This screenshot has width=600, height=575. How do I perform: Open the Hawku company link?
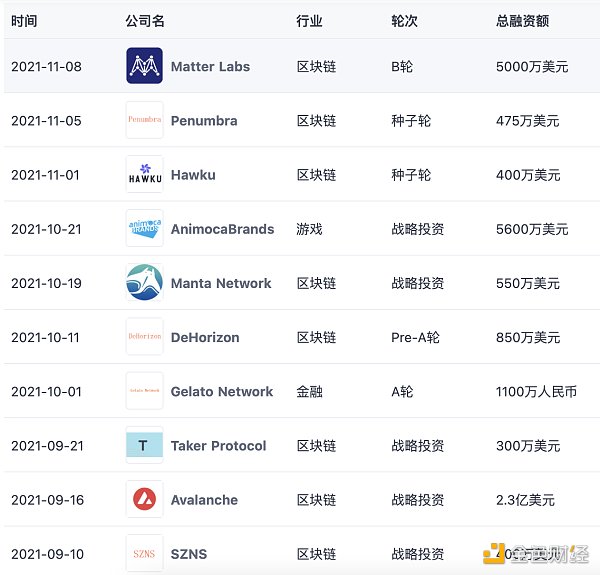point(193,175)
